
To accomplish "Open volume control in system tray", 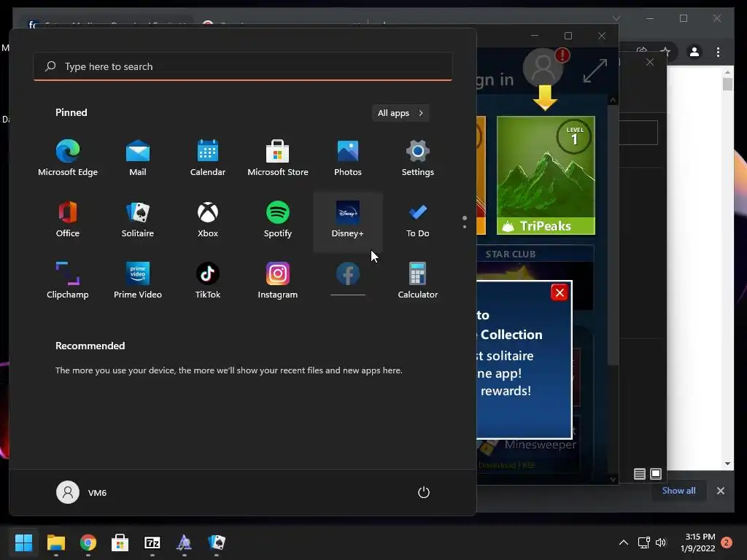I will pos(661,542).
